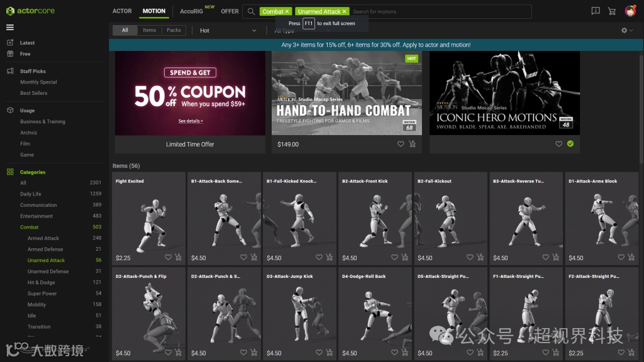This screenshot has height=362, width=644.
Task: Open Hand-to-Hand Combat pack banner
Action: tap(347, 93)
